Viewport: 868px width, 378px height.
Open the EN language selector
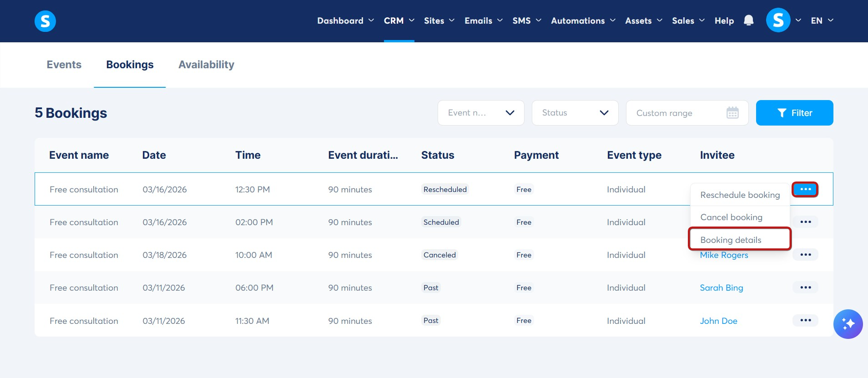point(822,20)
